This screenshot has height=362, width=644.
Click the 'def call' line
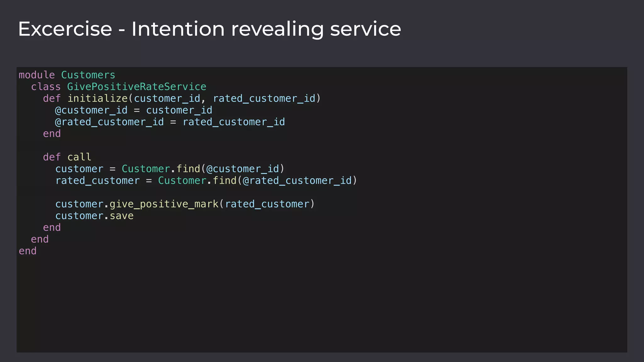tap(67, 157)
